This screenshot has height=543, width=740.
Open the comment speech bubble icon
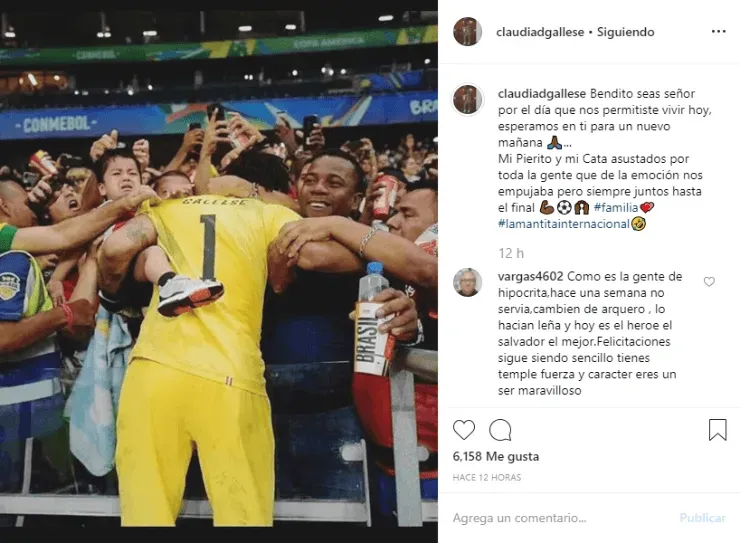(x=500, y=430)
